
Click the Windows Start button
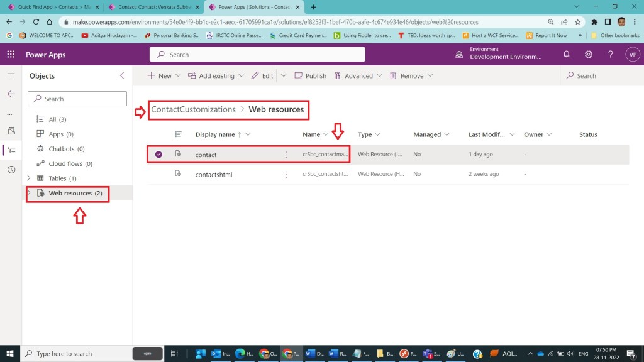[x=10, y=353]
